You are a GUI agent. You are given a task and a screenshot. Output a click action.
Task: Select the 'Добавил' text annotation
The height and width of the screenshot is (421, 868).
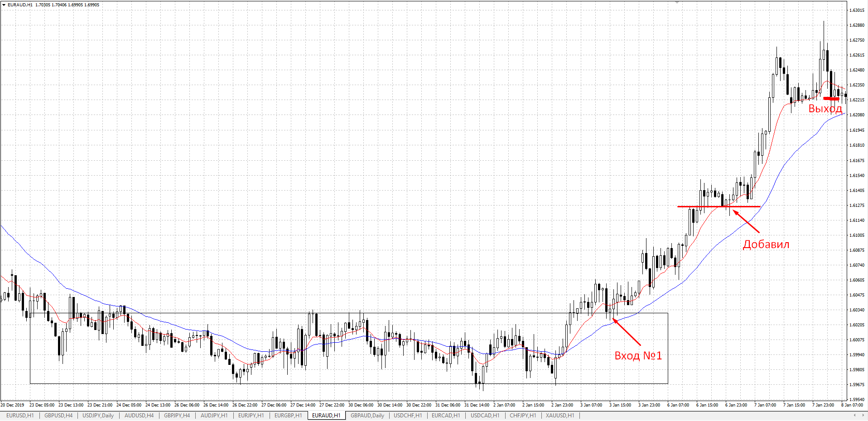click(766, 244)
